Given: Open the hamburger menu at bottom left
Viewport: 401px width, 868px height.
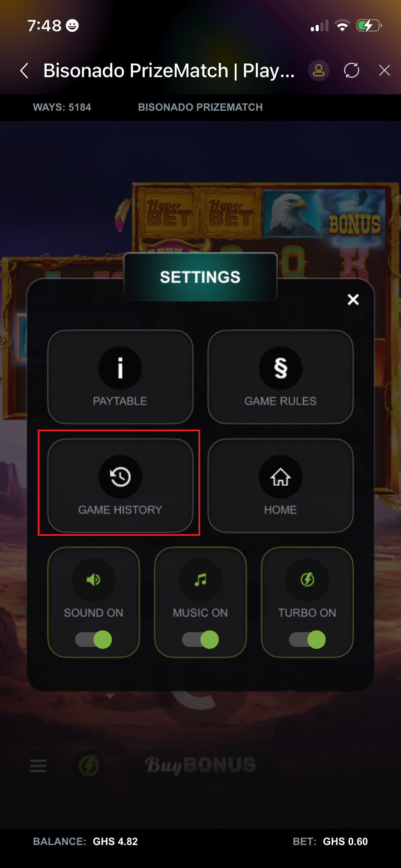Looking at the screenshot, I should [x=38, y=765].
